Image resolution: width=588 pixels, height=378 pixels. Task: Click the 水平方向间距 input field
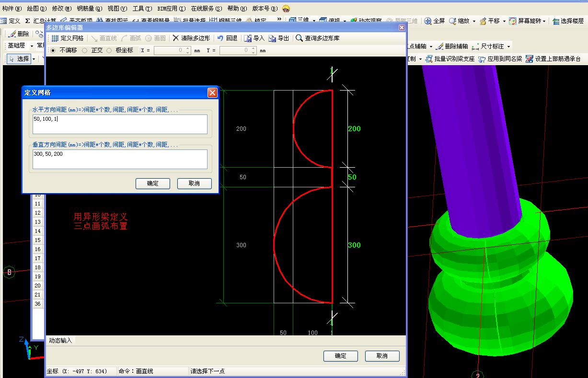[120, 124]
